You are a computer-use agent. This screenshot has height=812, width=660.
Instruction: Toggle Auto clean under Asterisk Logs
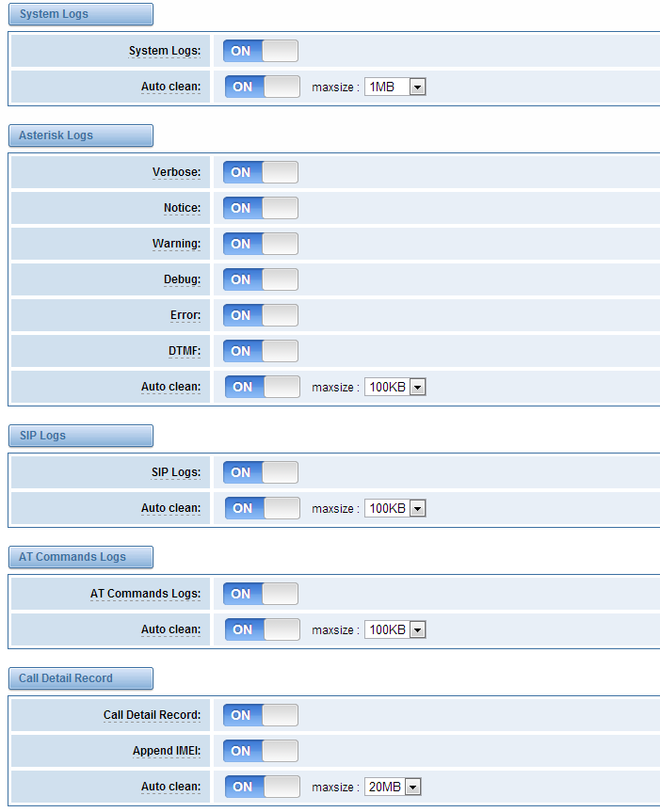263,387
